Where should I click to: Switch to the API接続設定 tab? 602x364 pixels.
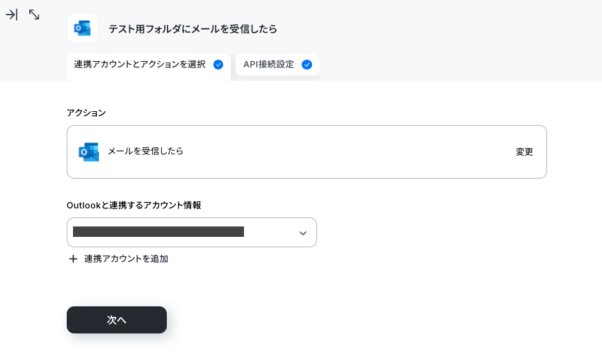277,65
